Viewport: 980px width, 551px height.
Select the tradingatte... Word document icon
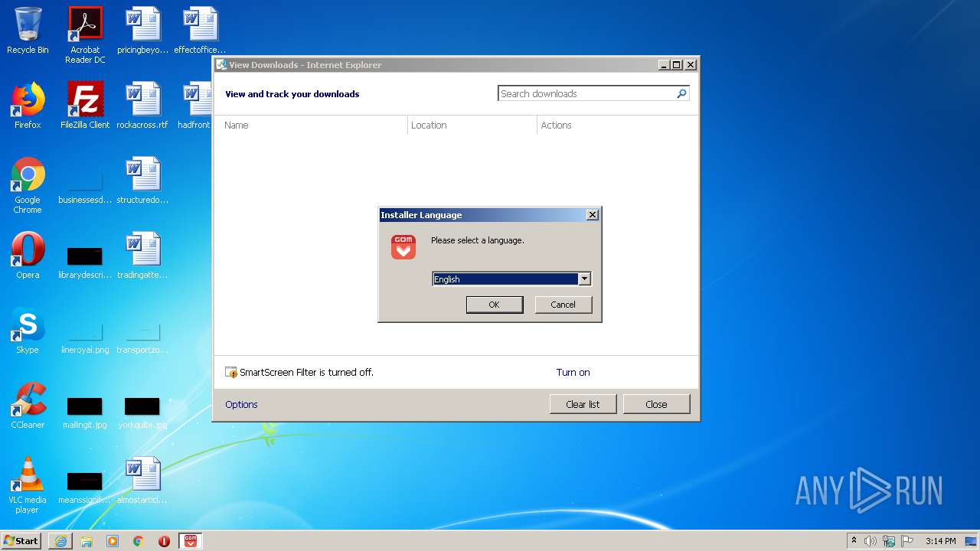[x=142, y=256]
